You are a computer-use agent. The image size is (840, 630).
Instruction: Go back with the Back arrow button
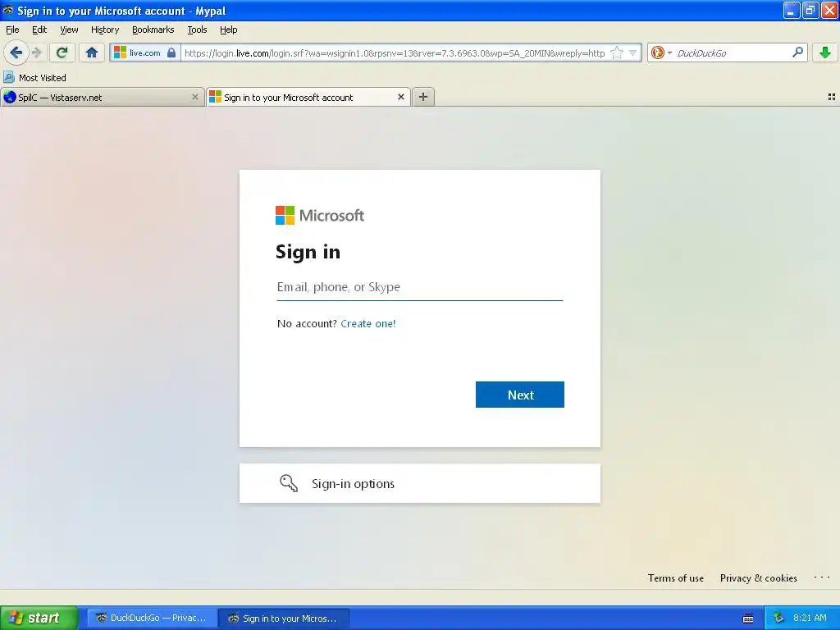[x=16, y=52]
